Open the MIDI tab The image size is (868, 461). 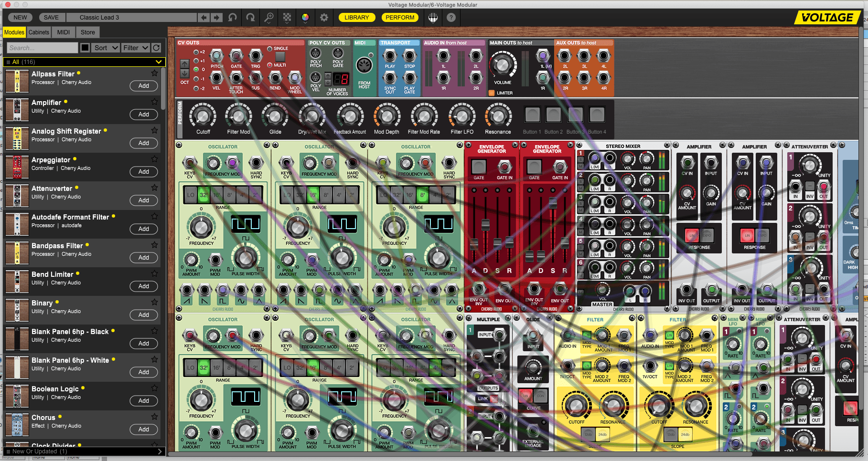click(64, 32)
